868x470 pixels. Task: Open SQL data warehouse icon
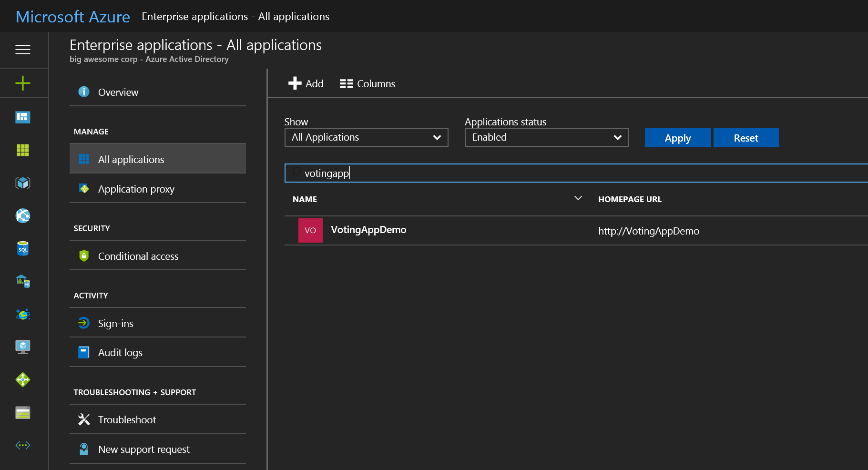tap(23, 281)
